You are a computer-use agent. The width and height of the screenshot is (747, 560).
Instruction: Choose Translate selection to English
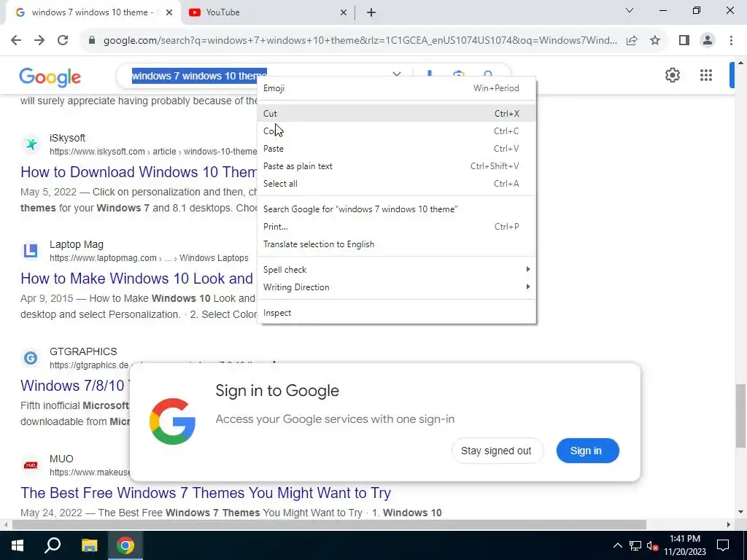pos(396,244)
